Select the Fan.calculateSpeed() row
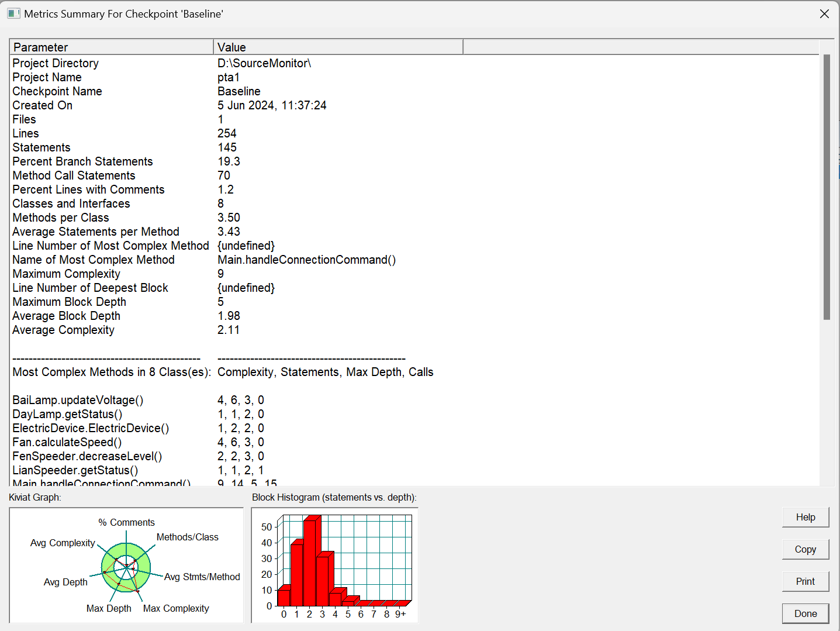This screenshot has width=840, height=631. coord(414,442)
